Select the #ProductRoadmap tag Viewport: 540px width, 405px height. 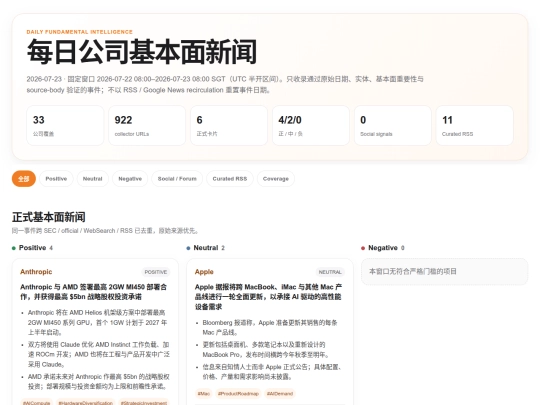[238, 394]
